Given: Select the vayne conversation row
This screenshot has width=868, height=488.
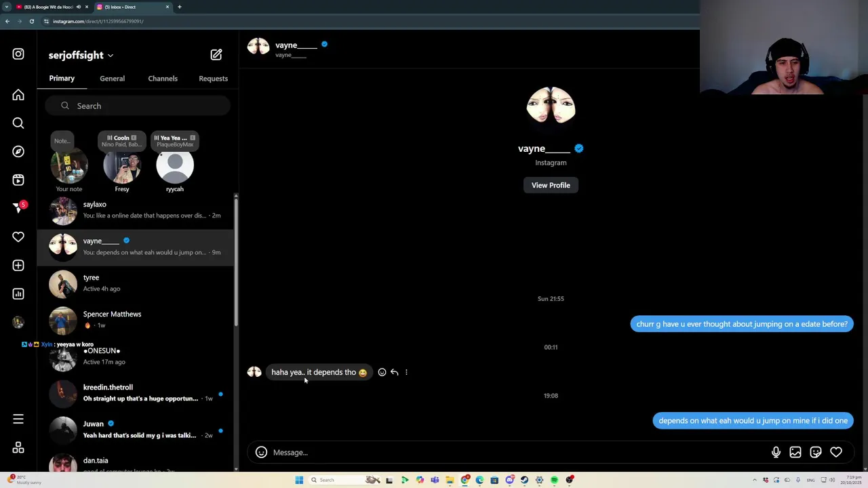Looking at the screenshot, I should click(x=136, y=247).
